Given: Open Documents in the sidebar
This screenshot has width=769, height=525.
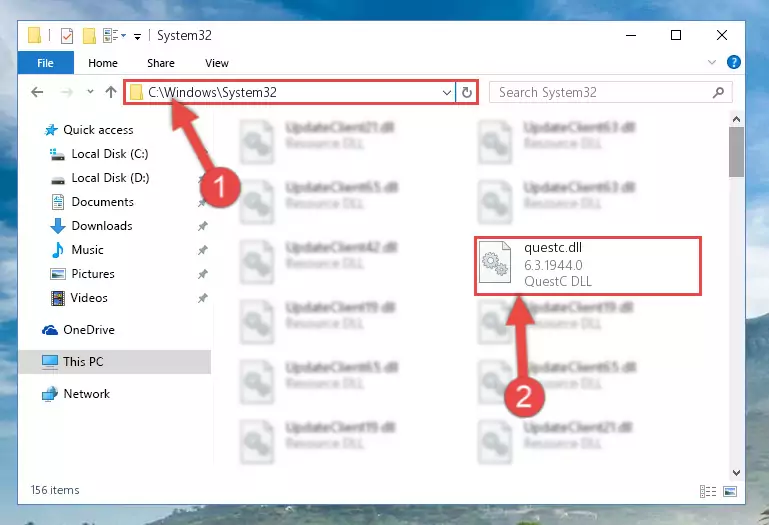Looking at the screenshot, I should (x=103, y=202).
